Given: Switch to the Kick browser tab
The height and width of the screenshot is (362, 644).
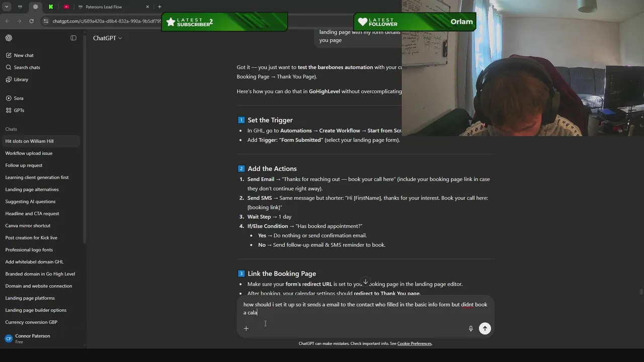Looking at the screenshot, I should click(x=51, y=7).
